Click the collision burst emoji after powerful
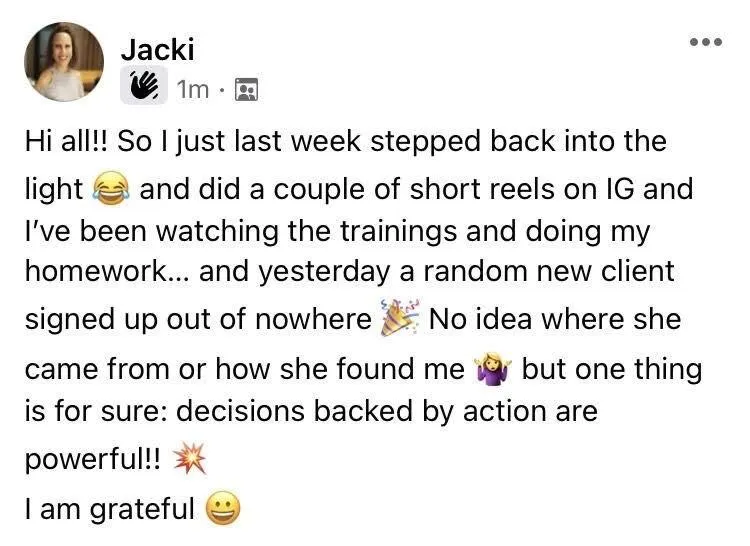 coord(189,459)
